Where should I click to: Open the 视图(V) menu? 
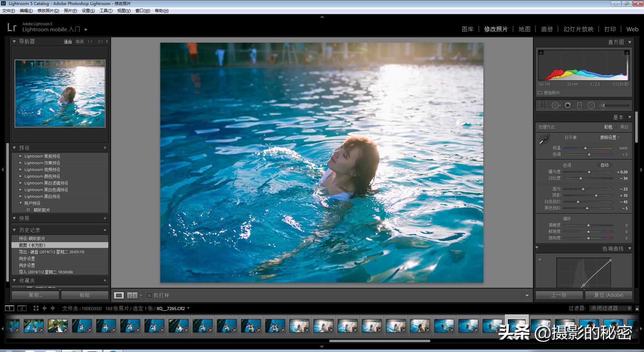pyautogui.click(x=124, y=10)
